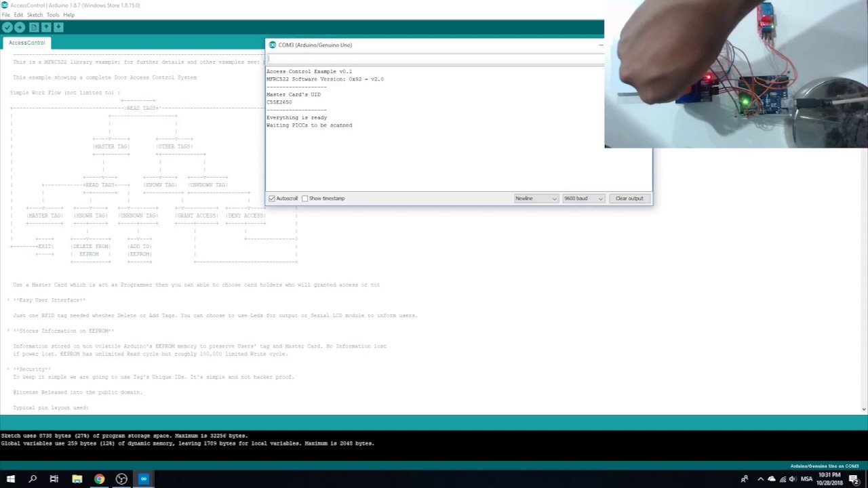Open the Windows Start menu
The height and width of the screenshot is (488, 868).
(x=10, y=479)
